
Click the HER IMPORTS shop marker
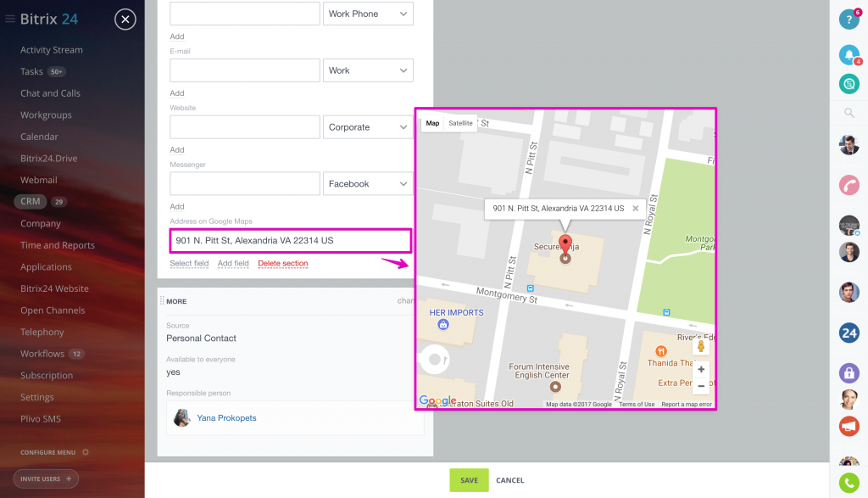tap(442, 325)
